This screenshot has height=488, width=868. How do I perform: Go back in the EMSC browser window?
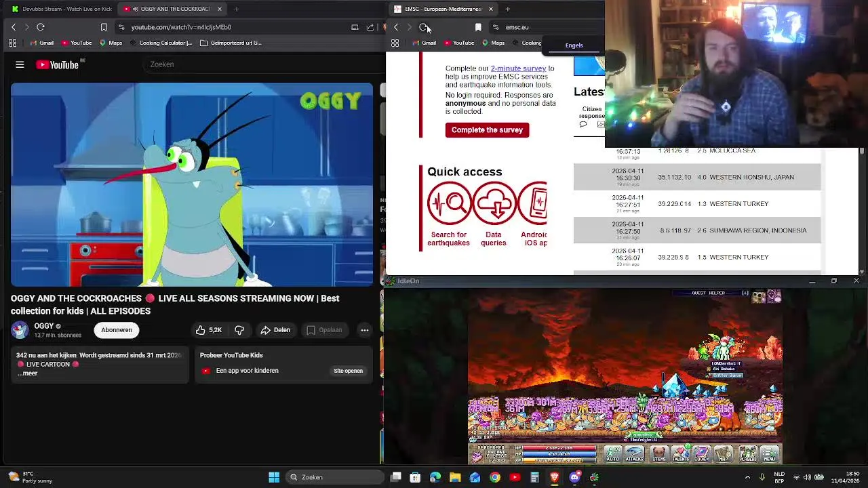pos(397,27)
